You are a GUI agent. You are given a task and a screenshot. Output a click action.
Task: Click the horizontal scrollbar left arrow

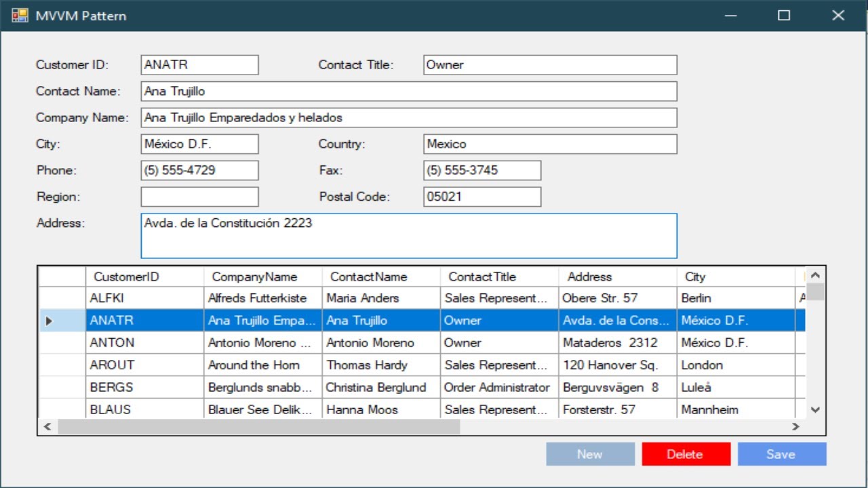47,427
